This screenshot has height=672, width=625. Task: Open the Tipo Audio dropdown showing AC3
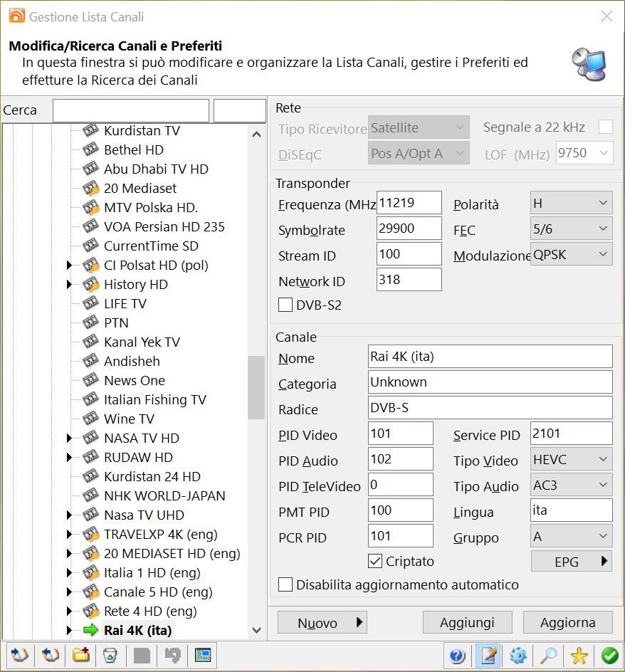[572, 485]
